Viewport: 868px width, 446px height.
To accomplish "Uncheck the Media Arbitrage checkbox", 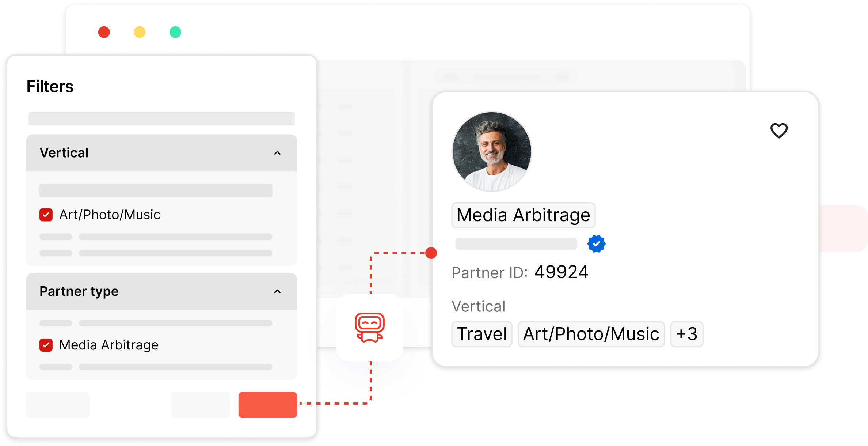I will tap(46, 345).
